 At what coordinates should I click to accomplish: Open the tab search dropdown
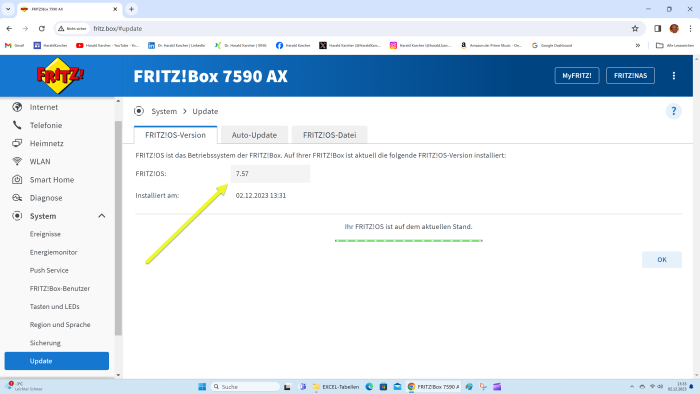click(8, 9)
